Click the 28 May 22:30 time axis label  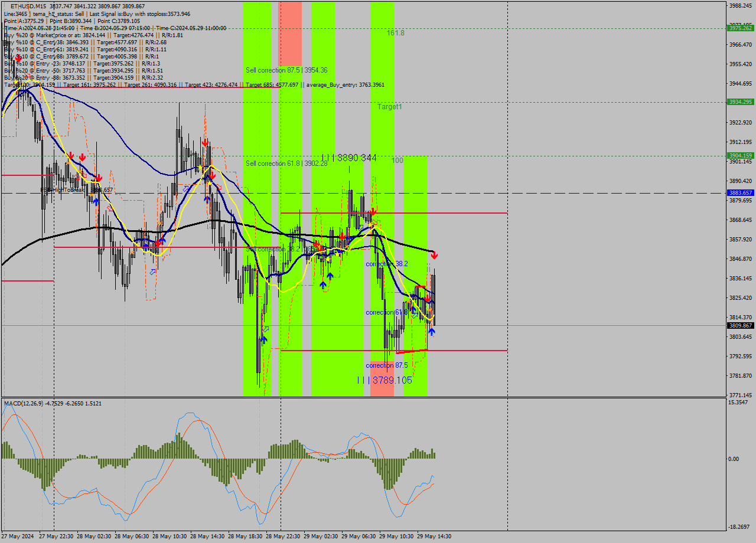pyautogui.click(x=283, y=537)
